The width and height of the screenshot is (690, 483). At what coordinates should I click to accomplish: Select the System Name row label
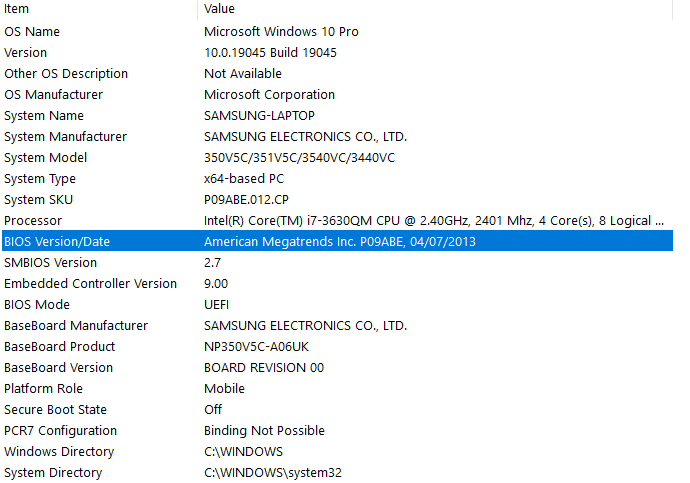pyautogui.click(x=44, y=116)
